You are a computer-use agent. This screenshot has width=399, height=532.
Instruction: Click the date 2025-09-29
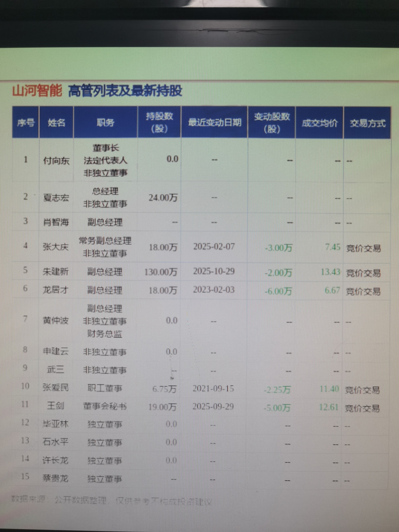click(x=213, y=406)
